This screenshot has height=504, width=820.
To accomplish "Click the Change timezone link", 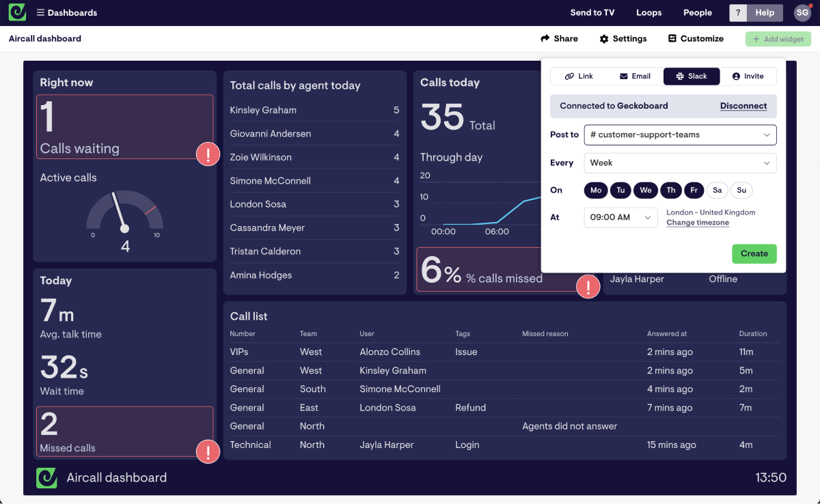I will pos(698,223).
